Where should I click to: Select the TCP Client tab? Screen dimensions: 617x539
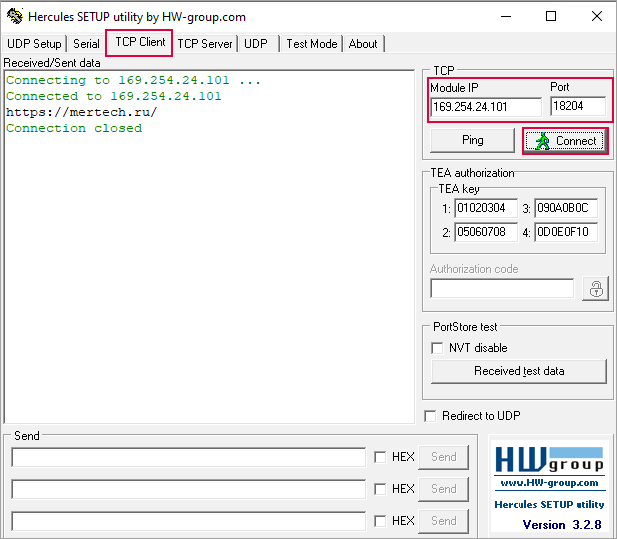140,42
